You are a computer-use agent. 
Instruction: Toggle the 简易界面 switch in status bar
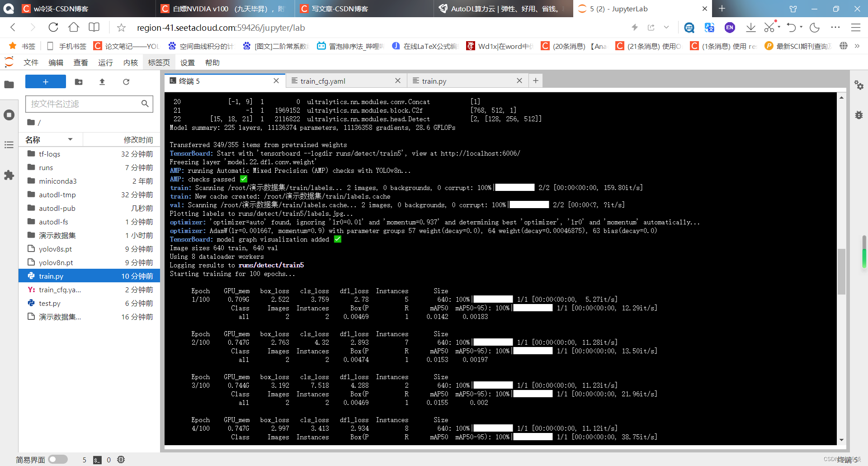pos(58,459)
